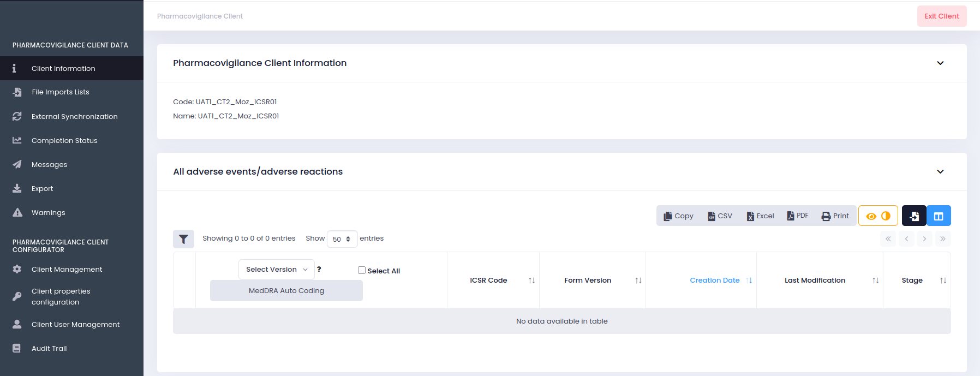Click the Select Version help question mark
Viewport: 980px width, 376px height.
click(x=319, y=269)
